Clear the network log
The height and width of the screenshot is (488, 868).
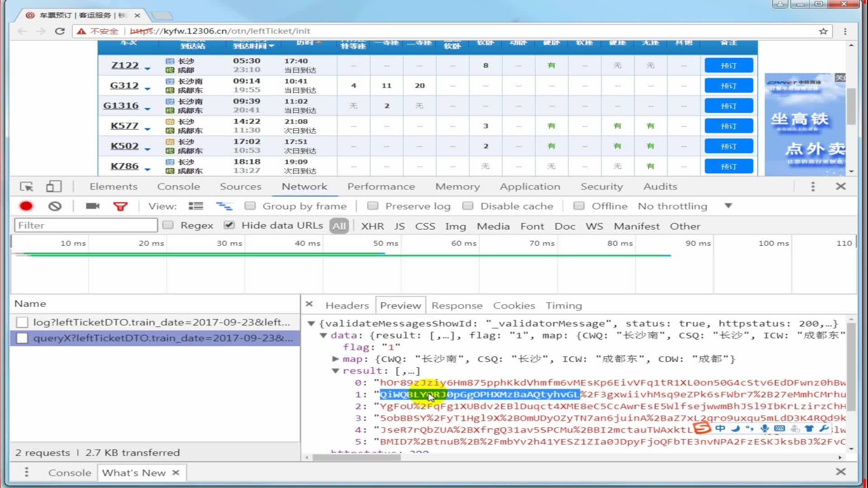(55, 206)
